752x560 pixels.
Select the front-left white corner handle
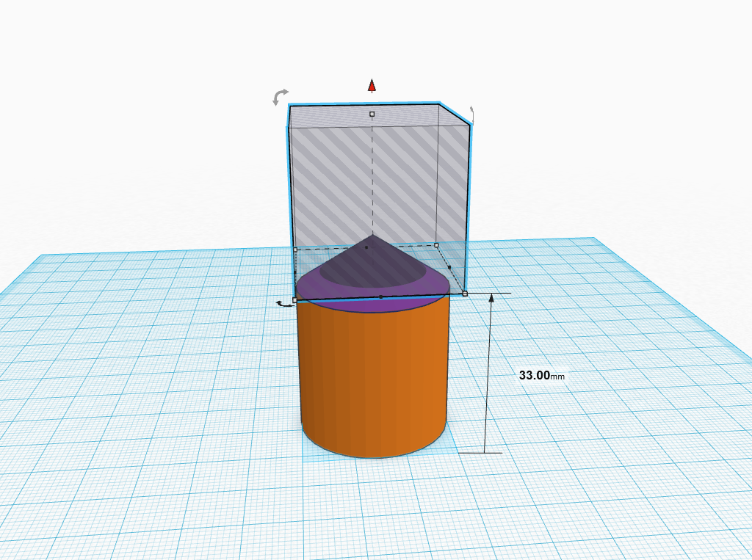295,299
